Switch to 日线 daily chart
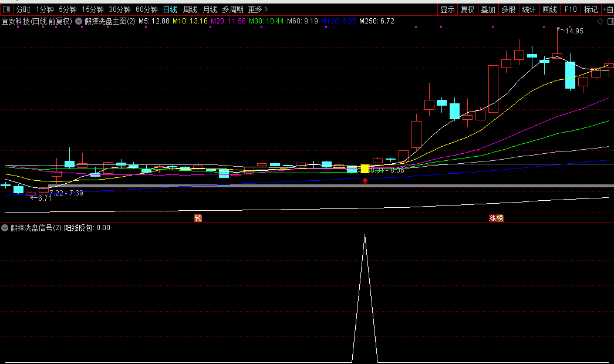The image size is (614, 364). click(170, 9)
